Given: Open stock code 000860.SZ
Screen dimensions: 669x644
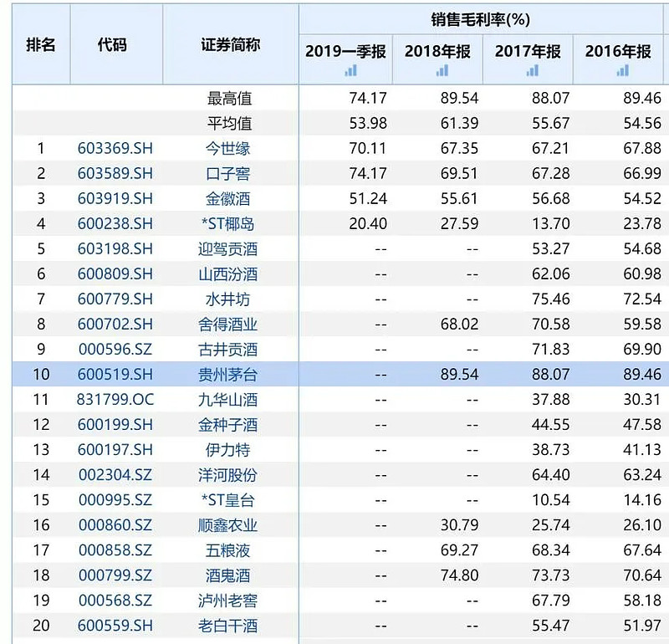Looking at the screenshot, I should (x=115, y=525).
